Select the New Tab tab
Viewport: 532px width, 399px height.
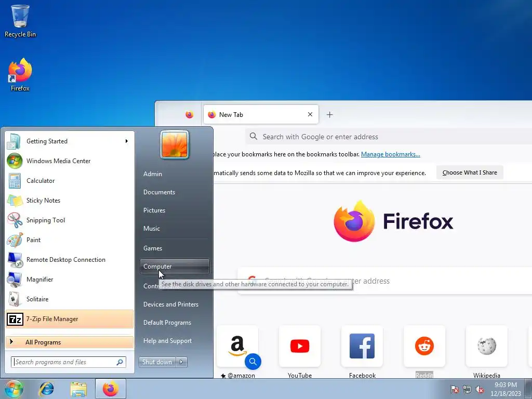pyautogui.click(x=261, y=115)
